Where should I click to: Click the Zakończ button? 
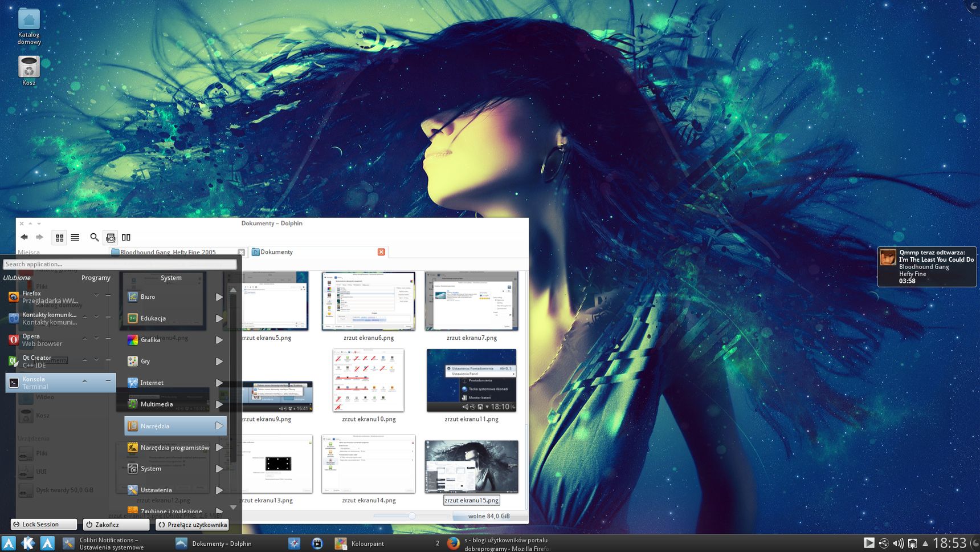tap(116, 524)
